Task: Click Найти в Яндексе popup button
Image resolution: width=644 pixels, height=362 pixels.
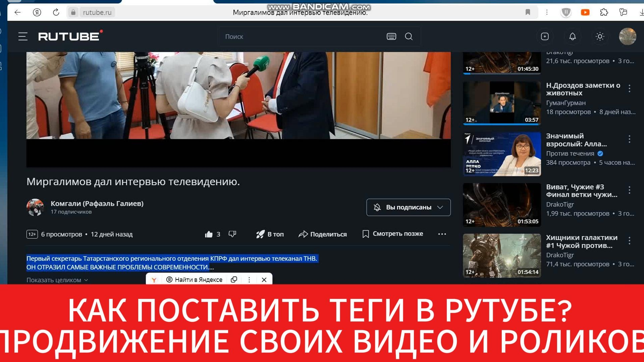Action: [195, 280]
